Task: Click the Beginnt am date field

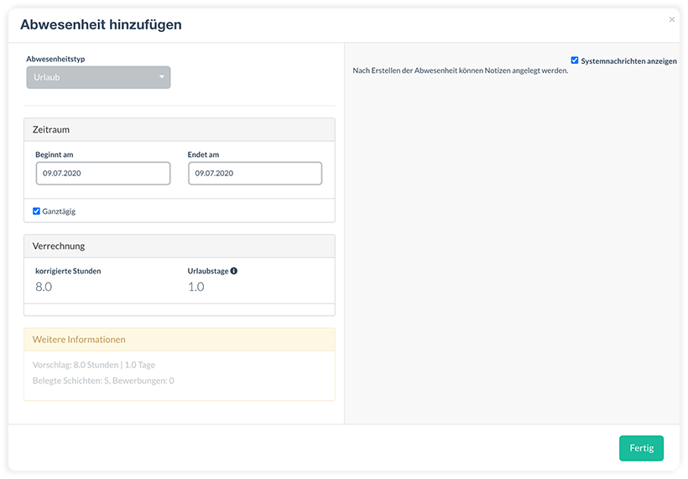Action: click(x=103, y=173)
